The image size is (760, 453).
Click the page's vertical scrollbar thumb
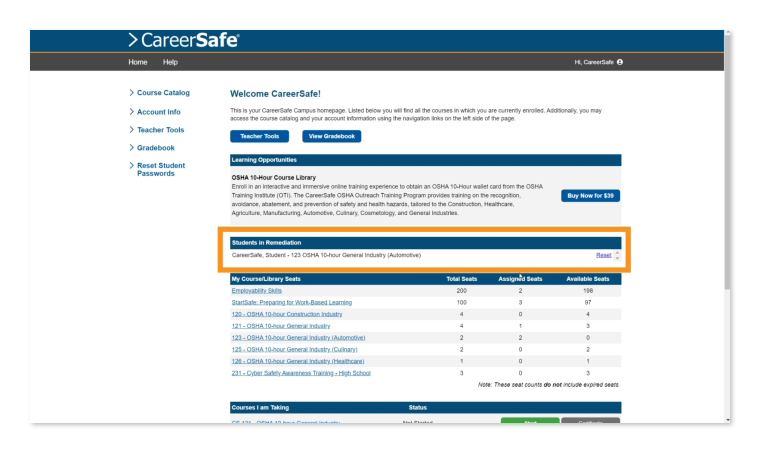click(x=728, y=162)
